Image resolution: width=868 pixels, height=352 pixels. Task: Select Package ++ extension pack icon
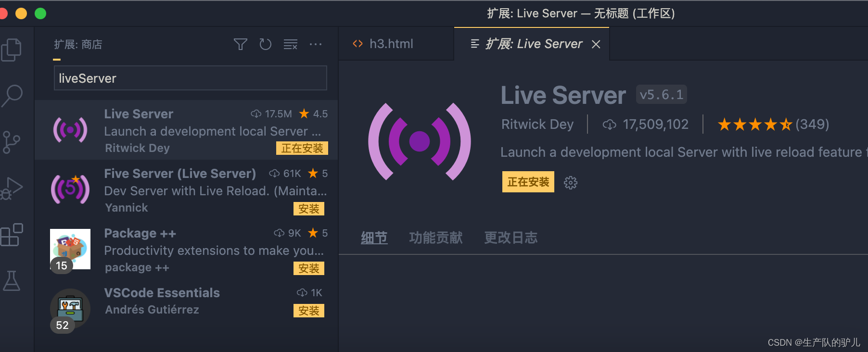70,249
